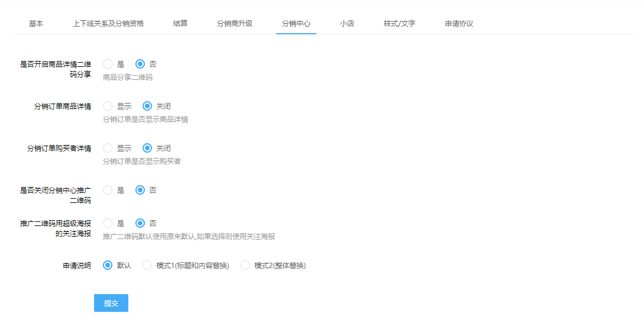Open the 分销商升级 tab

(x=235, y=24)
